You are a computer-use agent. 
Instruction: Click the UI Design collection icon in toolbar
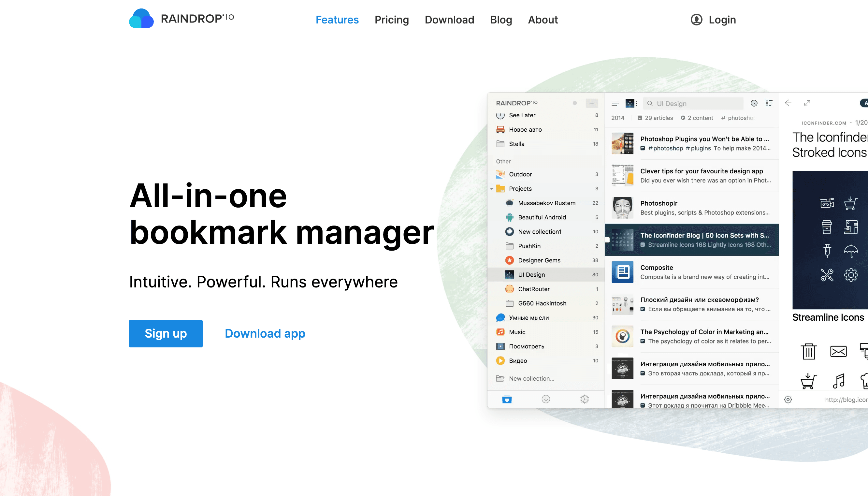point(630,103)
